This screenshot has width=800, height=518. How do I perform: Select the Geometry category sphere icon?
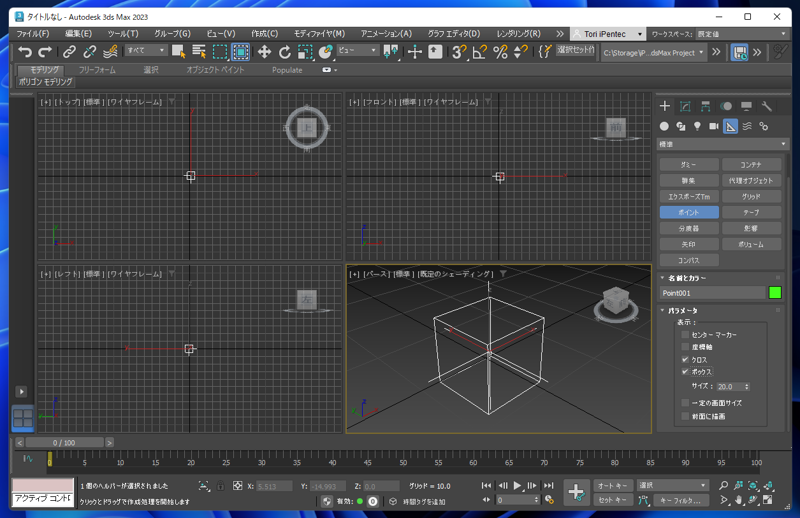tap(664, 126)
